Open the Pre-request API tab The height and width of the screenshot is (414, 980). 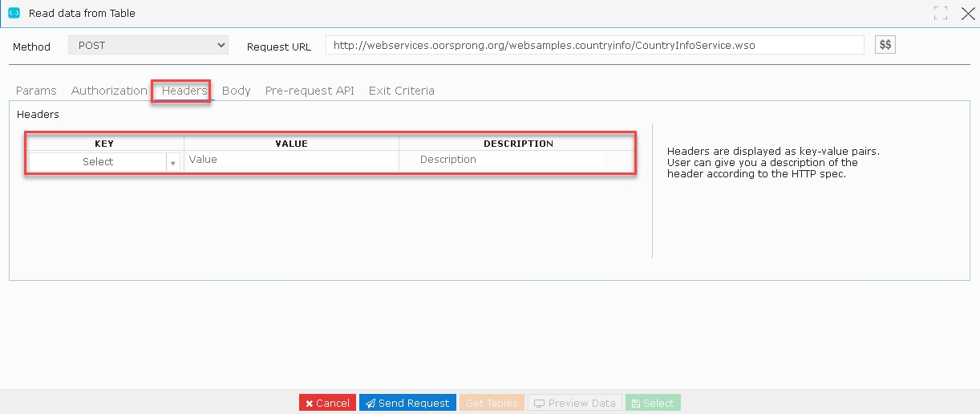point(310,91)
